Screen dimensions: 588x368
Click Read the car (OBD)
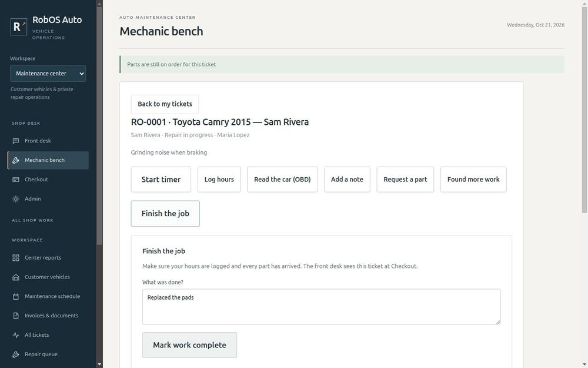(x=282, y=180)
